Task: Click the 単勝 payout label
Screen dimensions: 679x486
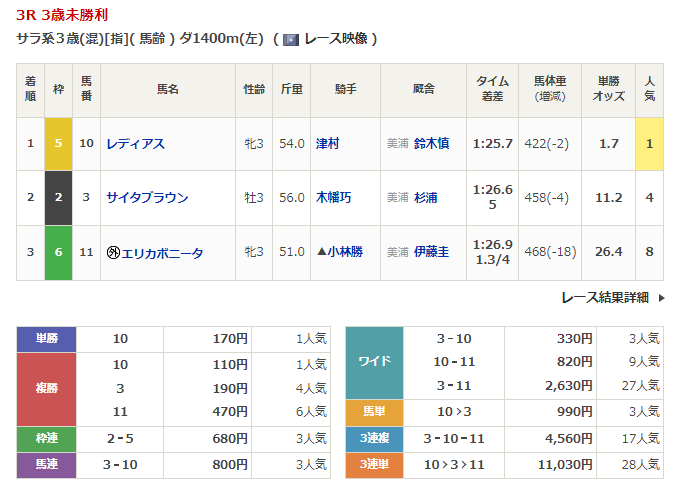Action: 47,339
